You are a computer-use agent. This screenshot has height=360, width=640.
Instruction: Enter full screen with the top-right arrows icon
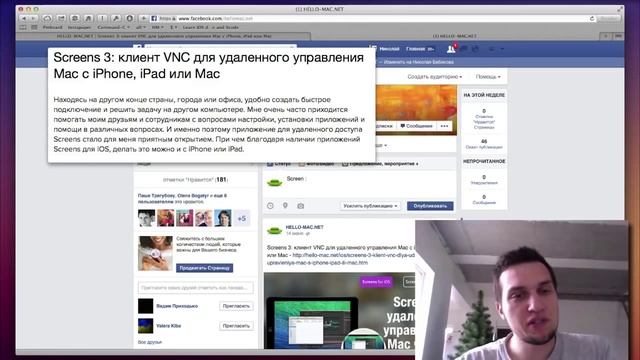pyautogui.click(x=620, y=9)
